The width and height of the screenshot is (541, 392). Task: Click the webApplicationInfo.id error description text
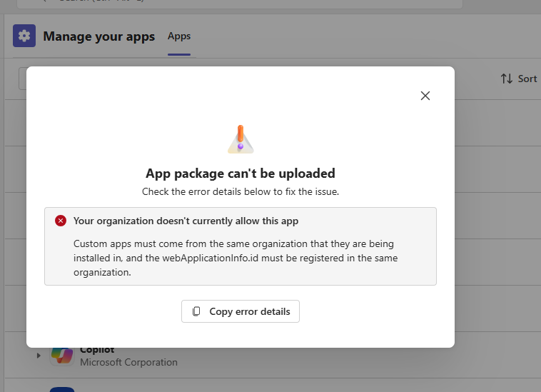[236, 258]
